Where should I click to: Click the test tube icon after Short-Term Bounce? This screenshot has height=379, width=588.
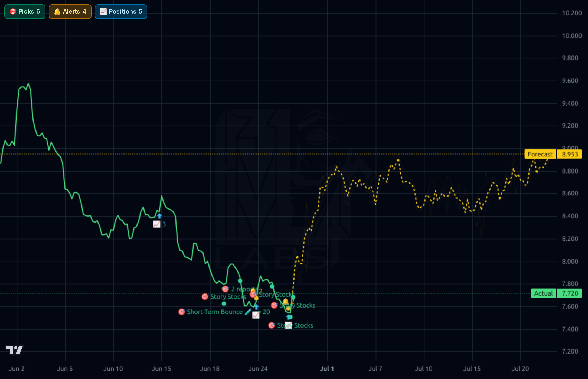tap(248, 312)
